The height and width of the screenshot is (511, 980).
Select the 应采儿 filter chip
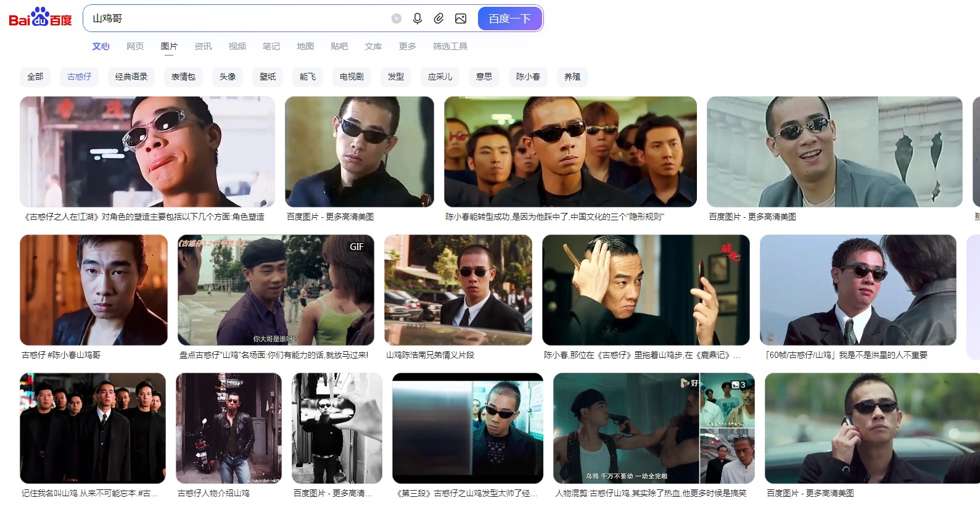click(x=440, y=77)
